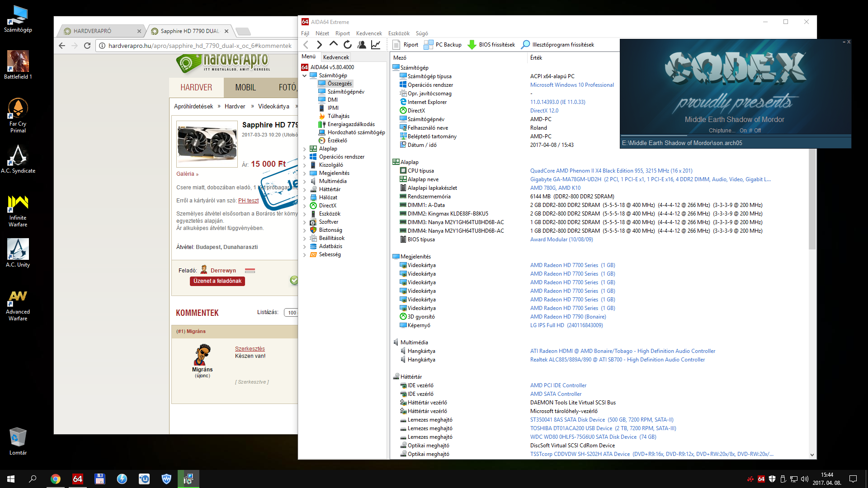Expand the Alaplap tree node
Image resolution: width=868 pixels, height=488 pixels.
point(305,149)
